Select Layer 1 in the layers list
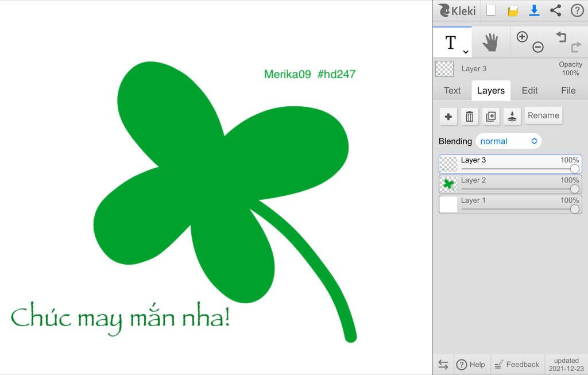The height and width of the screenshot is (375, 588). pyautogui.click(x=510, y=205)
